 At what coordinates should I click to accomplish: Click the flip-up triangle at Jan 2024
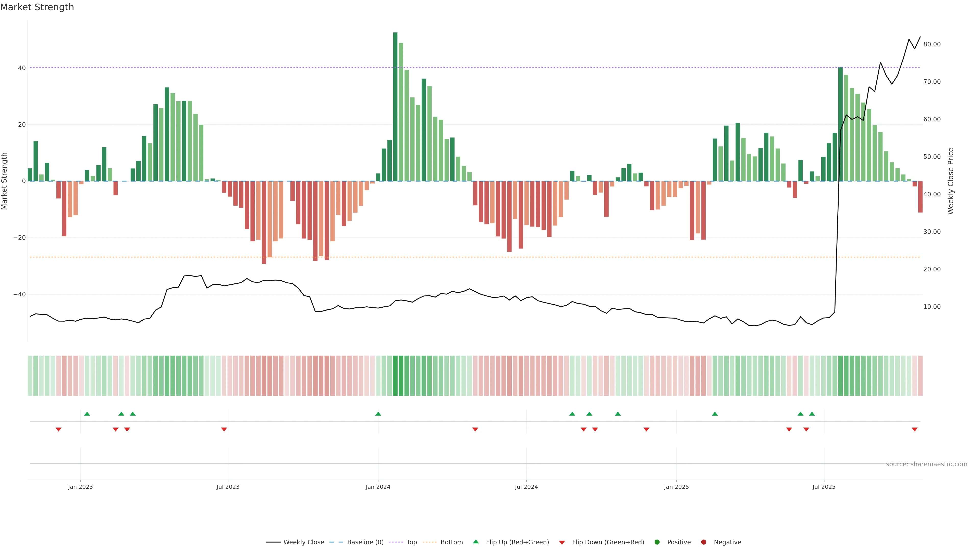click(378, 414)
